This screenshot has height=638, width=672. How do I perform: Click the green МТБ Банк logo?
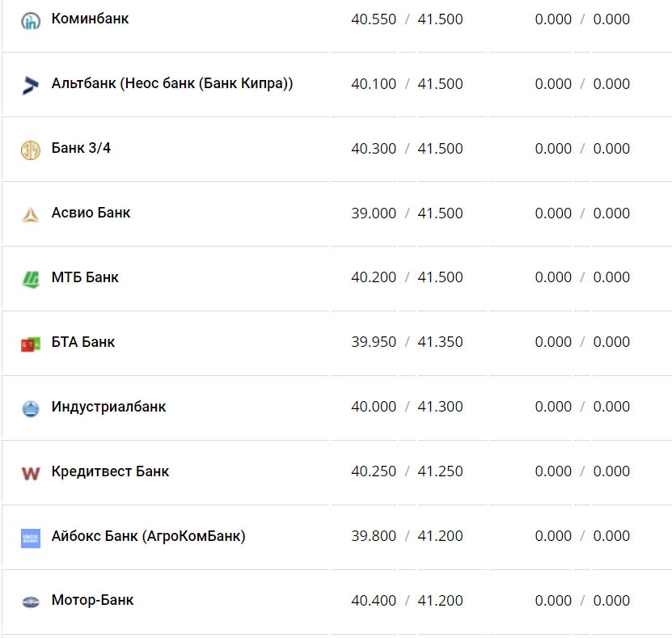point(31,279)
